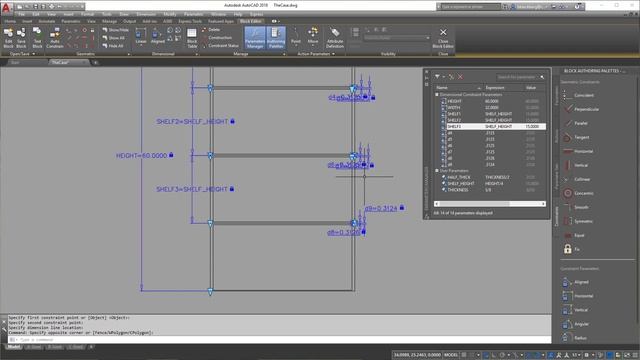The image size is (640, 360).
Task: Open the Express Tools ribbon tab
Action: click(190, 21)
